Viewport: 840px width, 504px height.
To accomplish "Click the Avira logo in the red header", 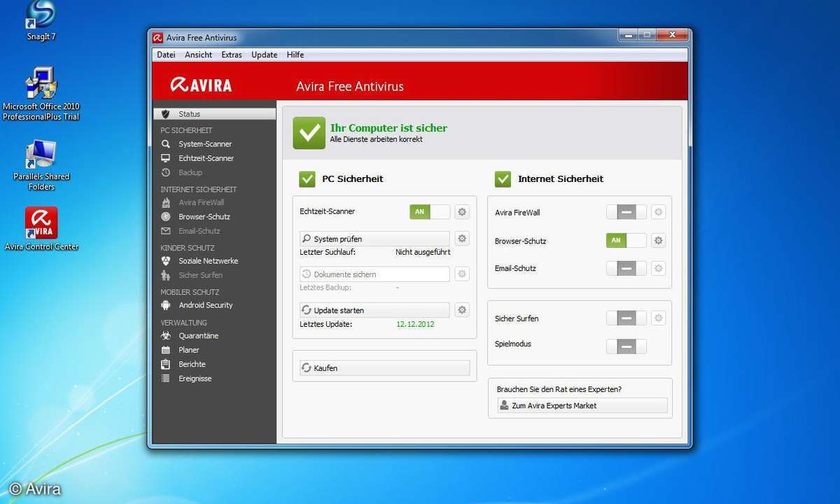I will [x=201, y=85].
